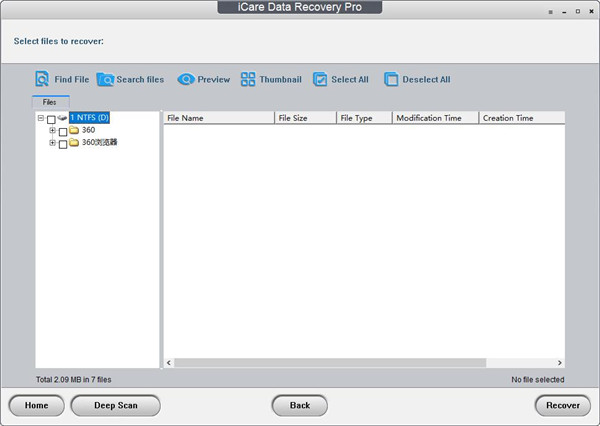Select the Files tab
This screenshot has height=426, width=600.
point(49,102)
